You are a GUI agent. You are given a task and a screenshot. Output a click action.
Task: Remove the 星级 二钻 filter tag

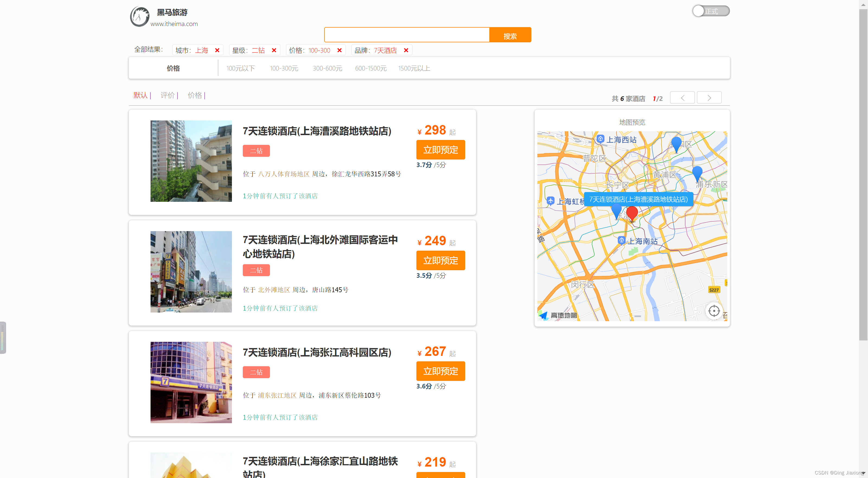274,50
